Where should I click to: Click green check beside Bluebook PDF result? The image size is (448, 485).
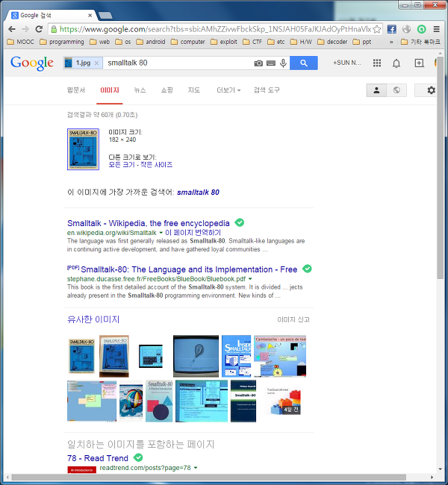[x=307, y=269]
